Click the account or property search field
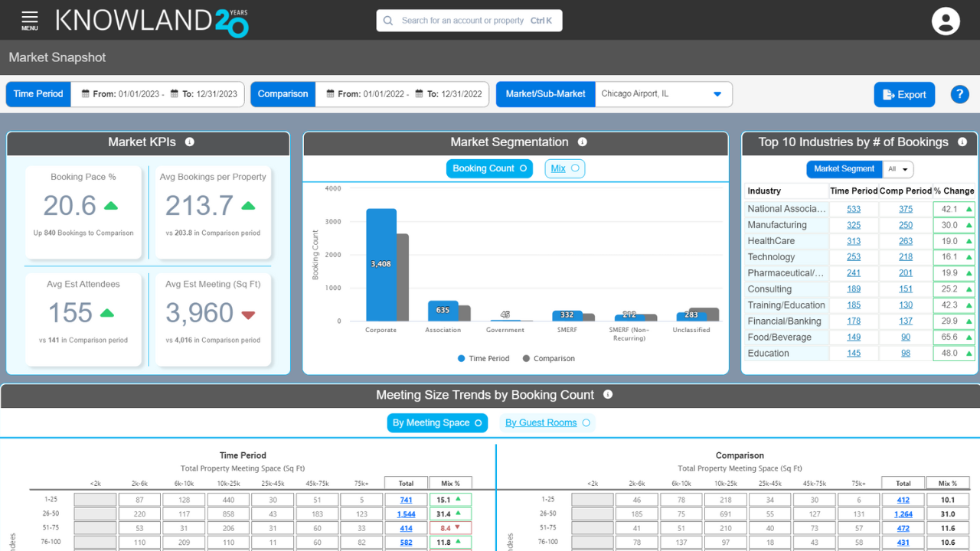Viewport: 980px width, 551px height. (x=469, y=21)
